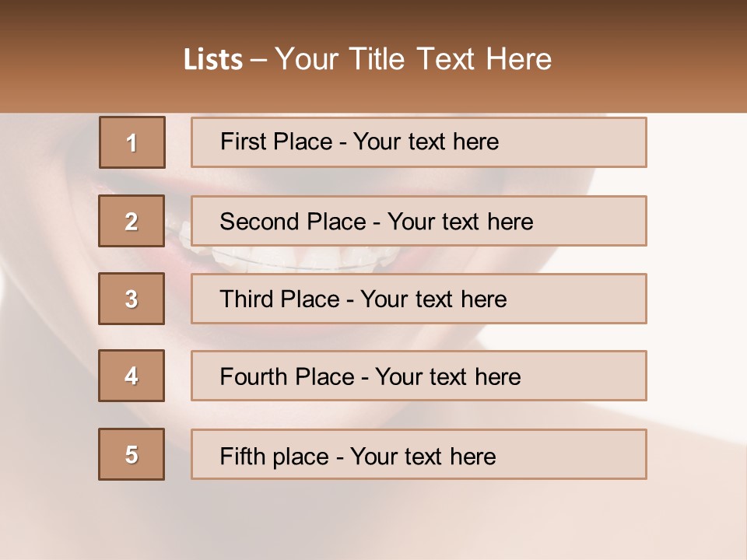Click the number 2 box
Image resolution: width=747 pixels, height=560 pixels.
[132, 222]
